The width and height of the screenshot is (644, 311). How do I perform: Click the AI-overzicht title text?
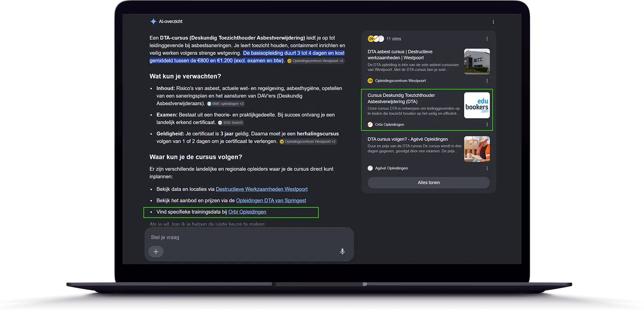click(x=171, y=21)
